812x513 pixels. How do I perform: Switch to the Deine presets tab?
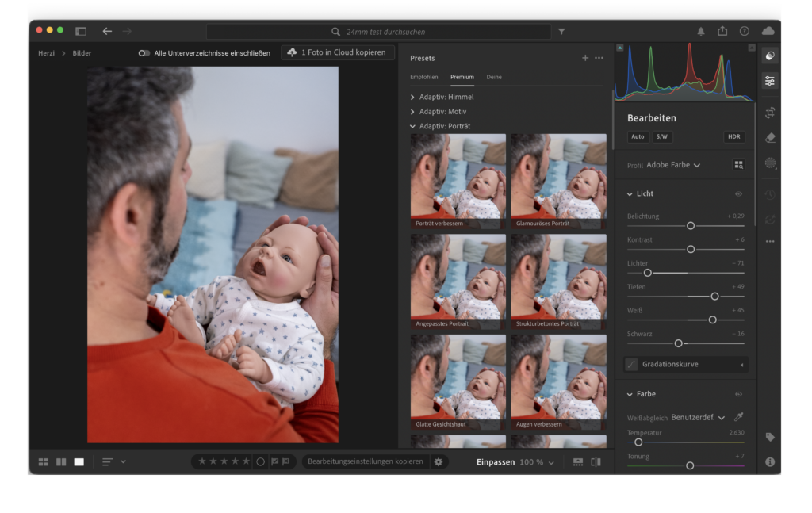pos(494,77)
